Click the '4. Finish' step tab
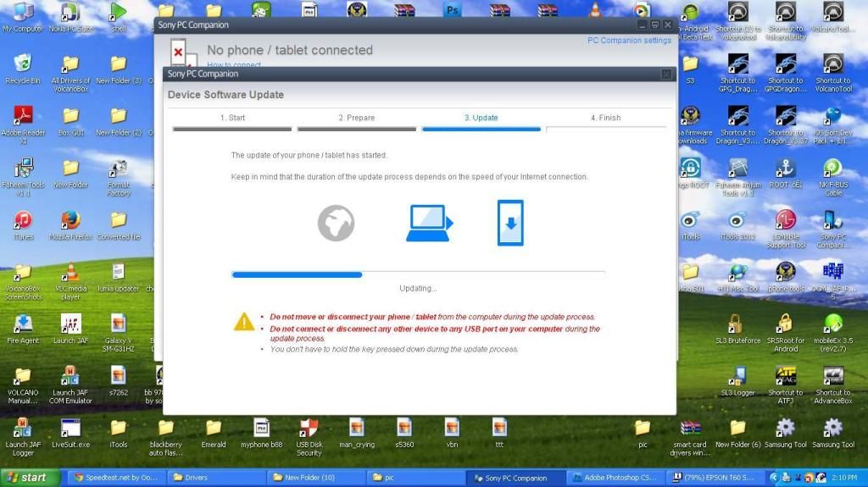 (605, 121)
